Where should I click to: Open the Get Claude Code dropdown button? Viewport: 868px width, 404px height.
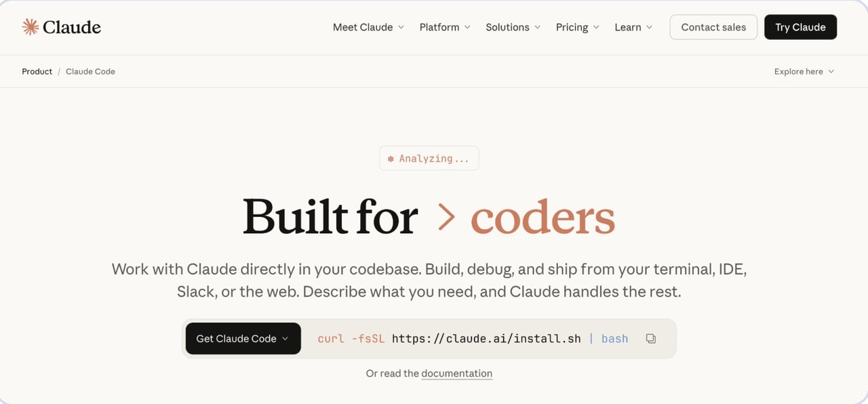(x=243, y=338)
